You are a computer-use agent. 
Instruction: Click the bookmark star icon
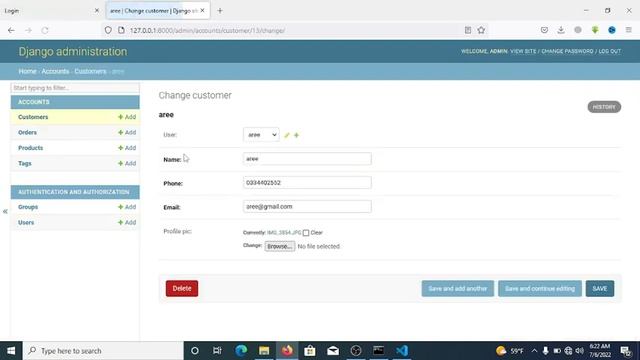(481, 30)
